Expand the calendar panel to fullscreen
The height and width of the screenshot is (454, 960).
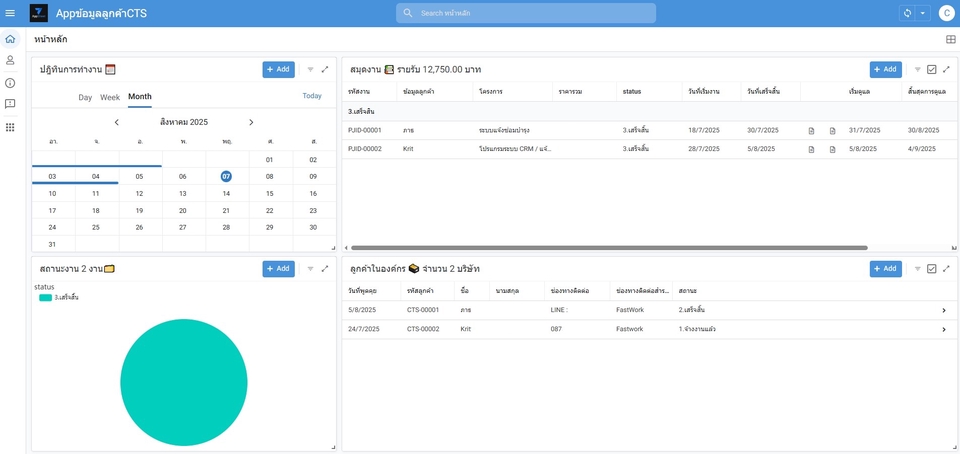pos(325,69)
